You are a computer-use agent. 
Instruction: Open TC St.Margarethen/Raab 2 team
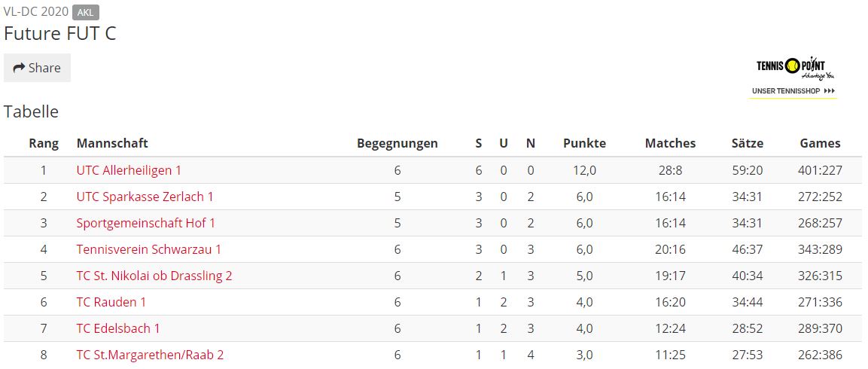pyautogui.click(x=150, y=355)
